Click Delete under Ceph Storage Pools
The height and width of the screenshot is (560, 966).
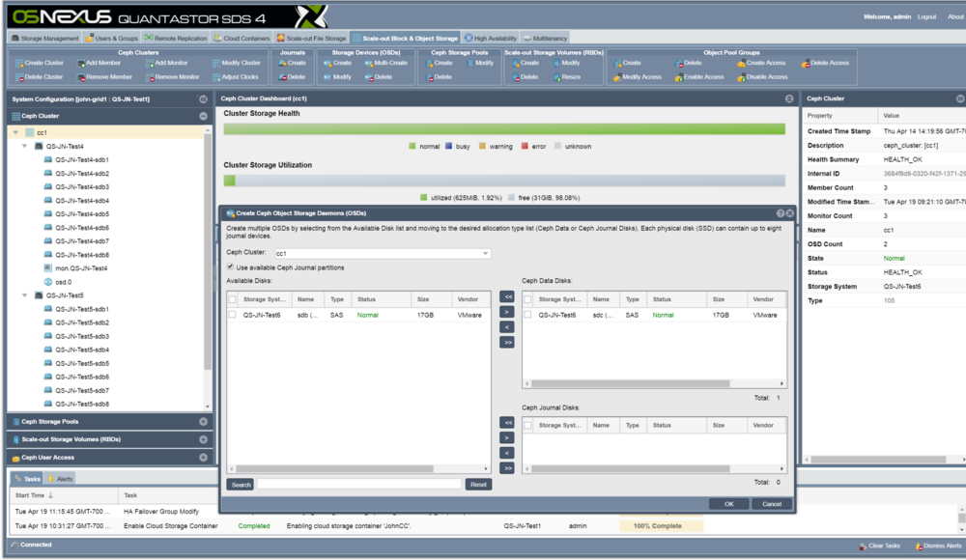pyautogui.click(x=440, y=77)
